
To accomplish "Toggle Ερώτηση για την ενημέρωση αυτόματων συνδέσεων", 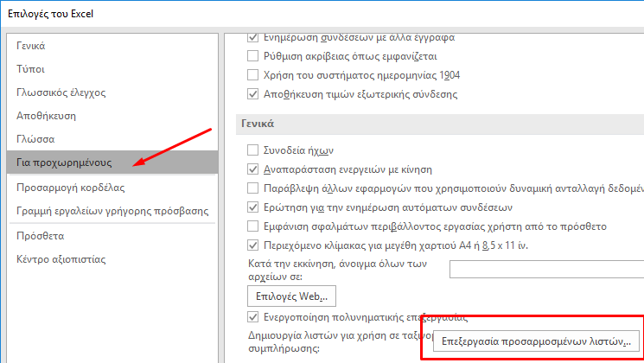I will tap(253, 207).
